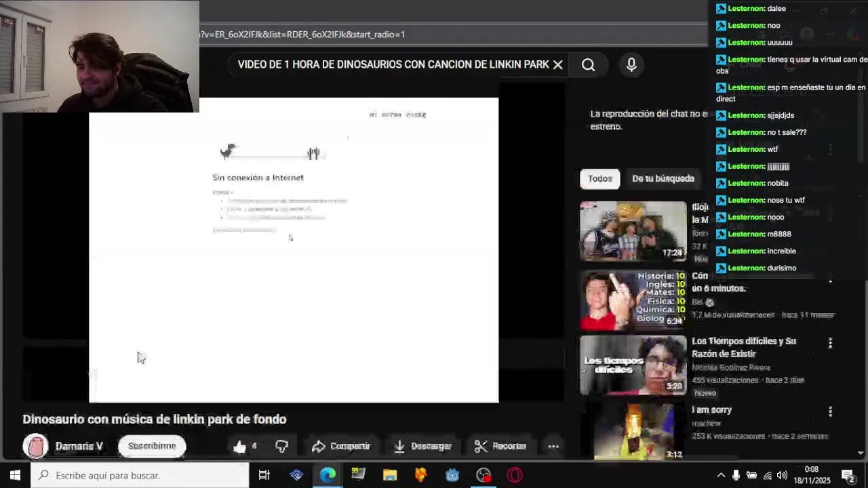Subscribe with the Suscribirme button
This screenshot has width=868, height=488.
152,446
